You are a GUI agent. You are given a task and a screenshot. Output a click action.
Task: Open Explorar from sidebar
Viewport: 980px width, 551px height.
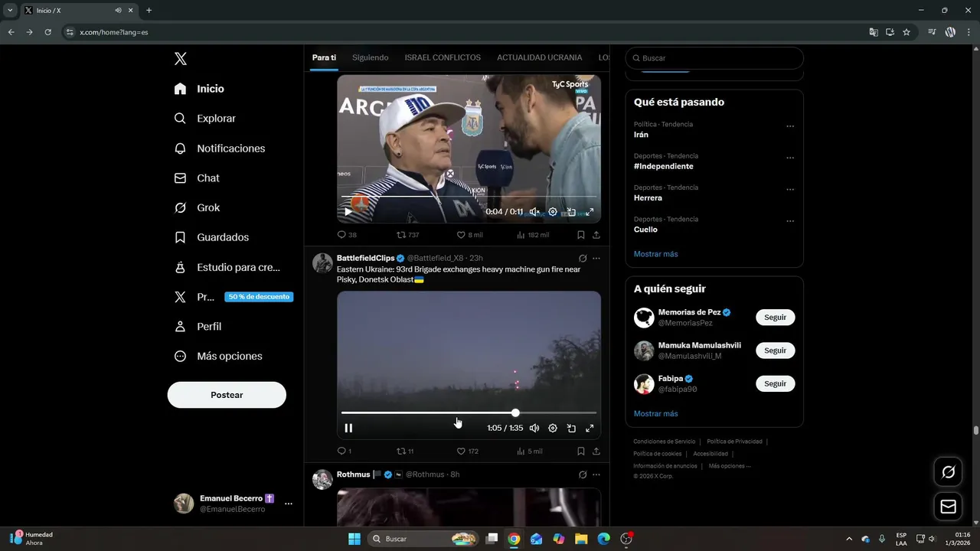205,119
